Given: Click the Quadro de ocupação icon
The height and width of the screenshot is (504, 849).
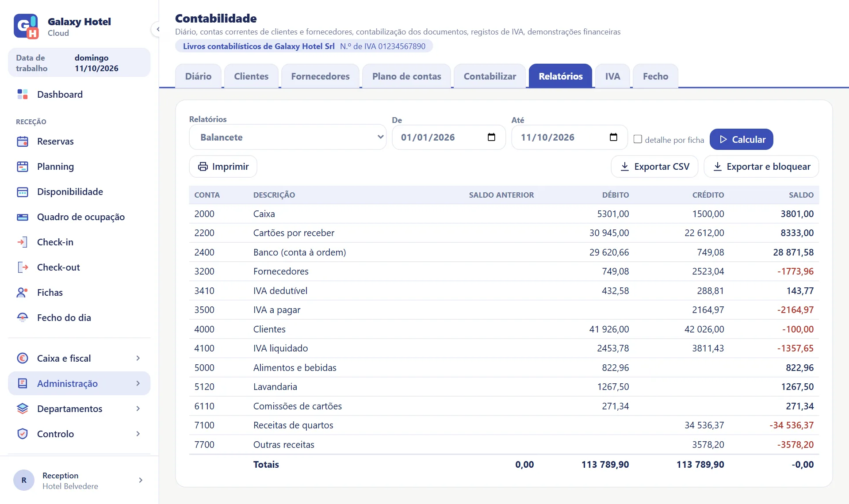Looking at the screenshot, I should tap(23, 217).
